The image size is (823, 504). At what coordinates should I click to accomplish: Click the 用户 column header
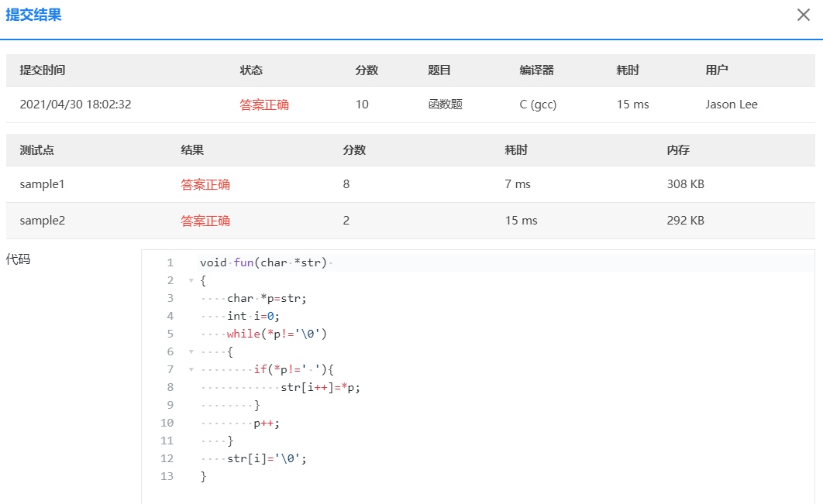point(717,70)
